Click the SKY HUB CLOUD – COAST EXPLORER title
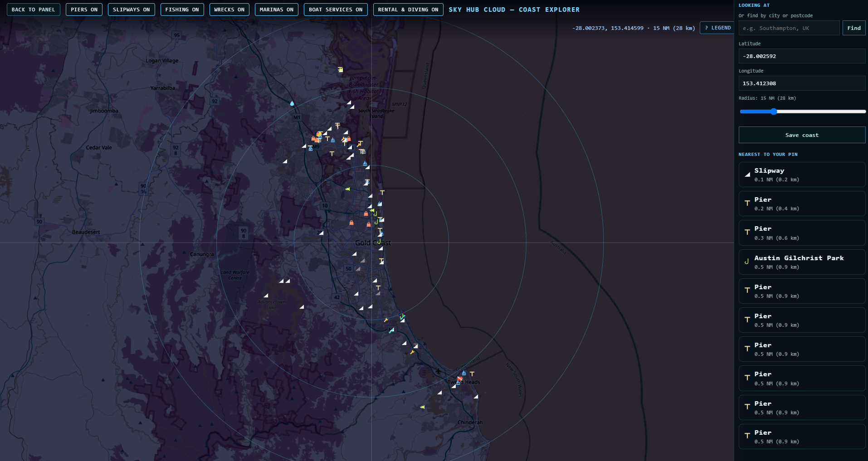Image resolution: width=868 pixels, height=461 pixels. point(514,10)
